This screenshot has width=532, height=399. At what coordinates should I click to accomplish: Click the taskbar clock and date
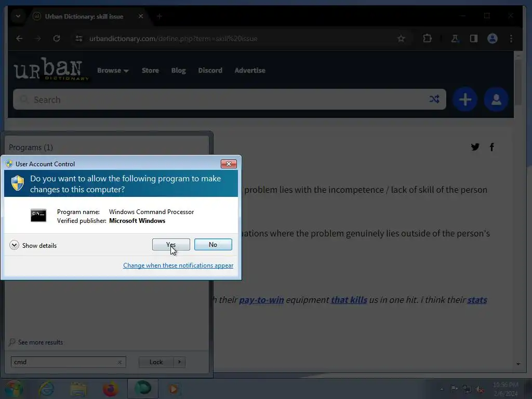pos(506,389)
